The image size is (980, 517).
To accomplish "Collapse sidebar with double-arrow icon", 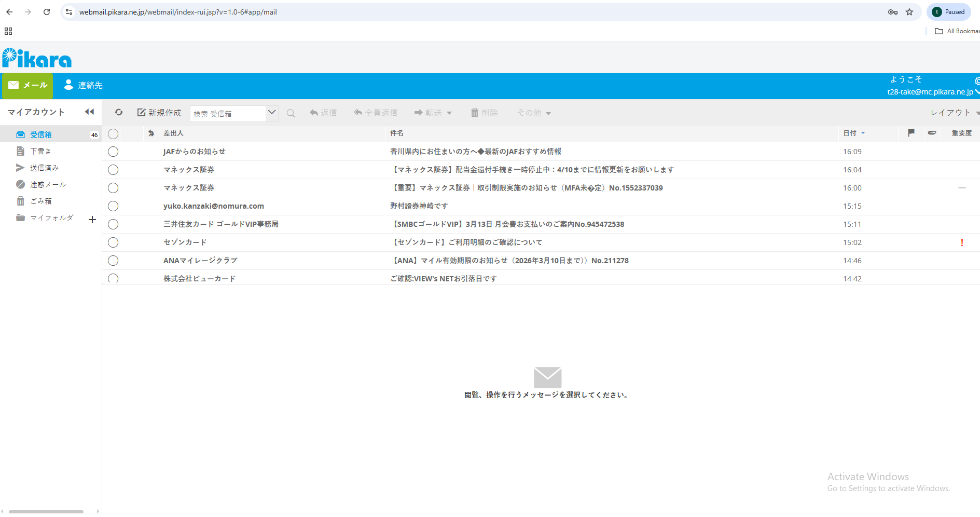I will pos(89,112).
